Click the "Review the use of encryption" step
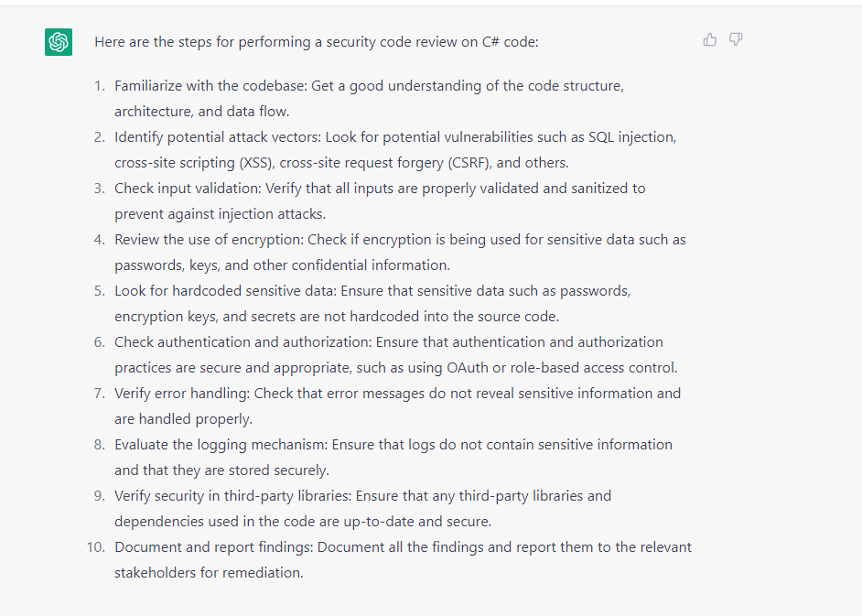The image size is (862, 616). coord(209,240)
